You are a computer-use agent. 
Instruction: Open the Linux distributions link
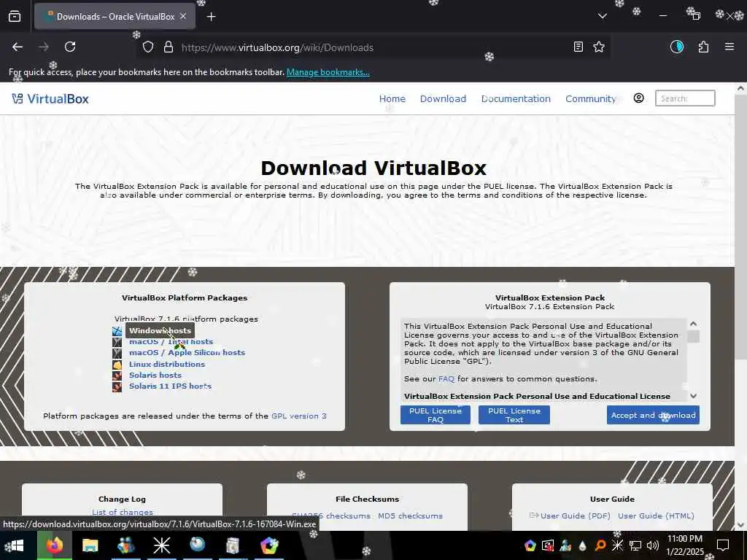[x=167, y=364]
